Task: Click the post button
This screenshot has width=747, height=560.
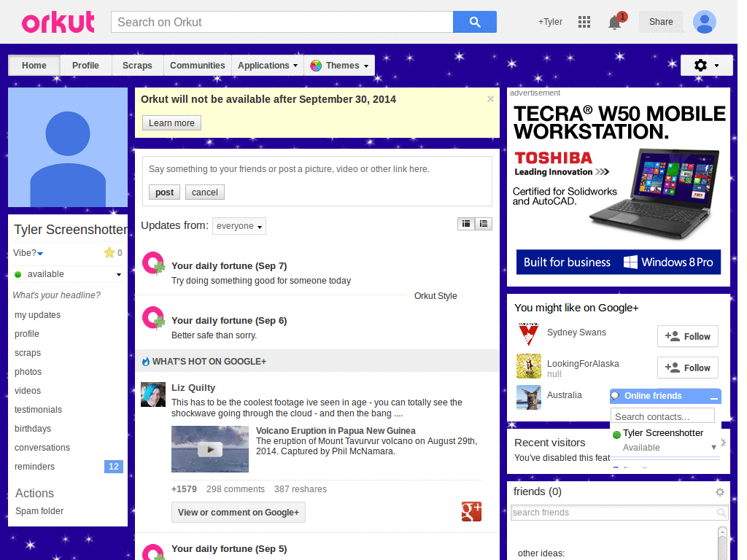Action: click(164, 192)
